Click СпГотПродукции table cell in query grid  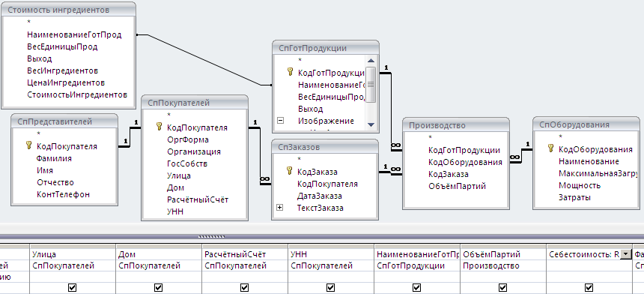coord(417,265)
